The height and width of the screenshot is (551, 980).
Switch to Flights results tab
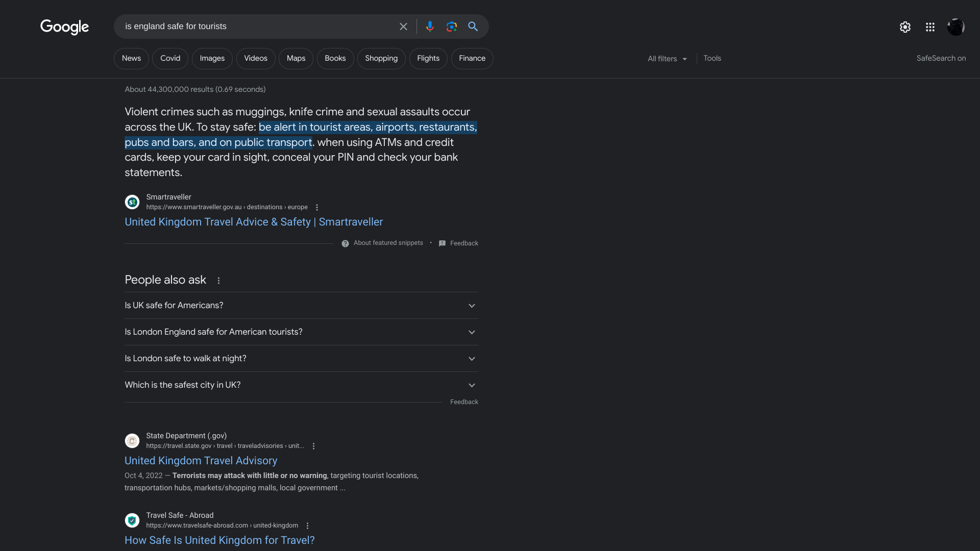(x=428, y=59)
